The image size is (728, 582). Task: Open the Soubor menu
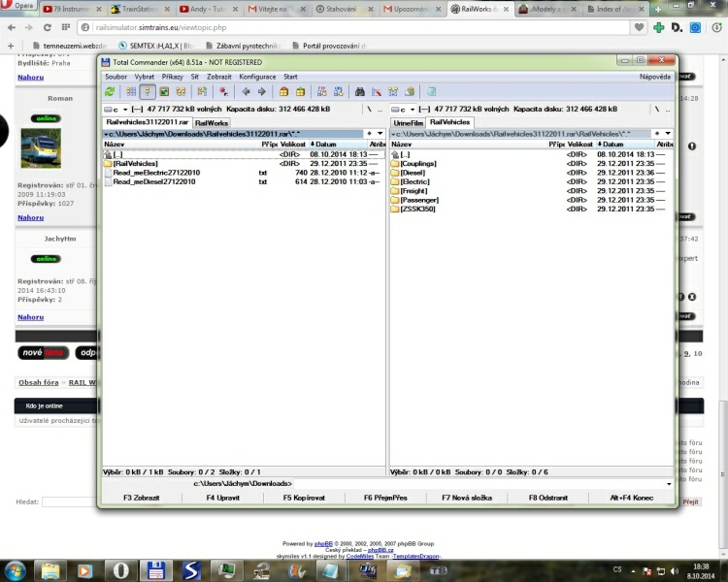(x=116, y=77)
